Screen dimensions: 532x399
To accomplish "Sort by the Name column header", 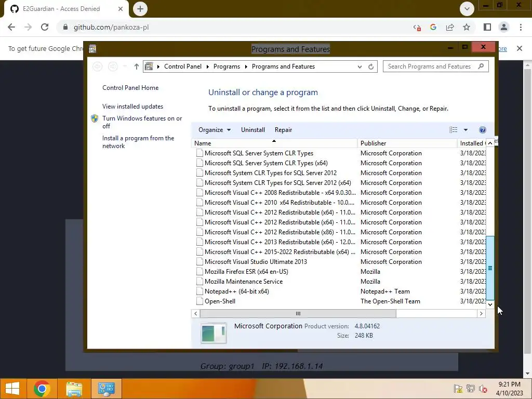I will coord(274,143).
